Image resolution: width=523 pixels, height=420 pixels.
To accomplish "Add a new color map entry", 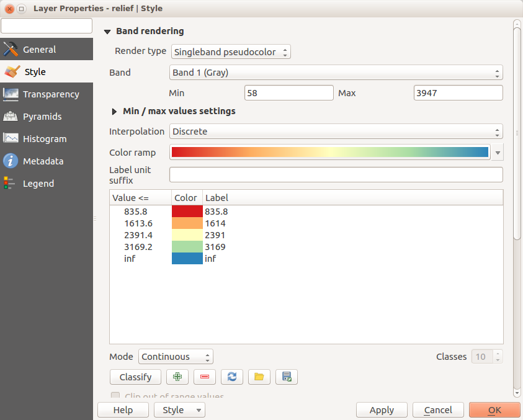I will pyautogui.click(x=177, y=377).
